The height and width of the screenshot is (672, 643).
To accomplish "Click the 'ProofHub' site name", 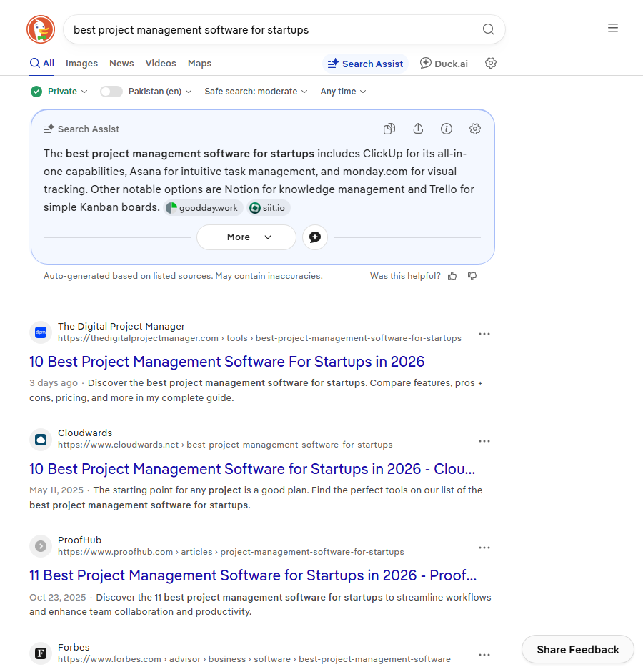I will [80, 540].
